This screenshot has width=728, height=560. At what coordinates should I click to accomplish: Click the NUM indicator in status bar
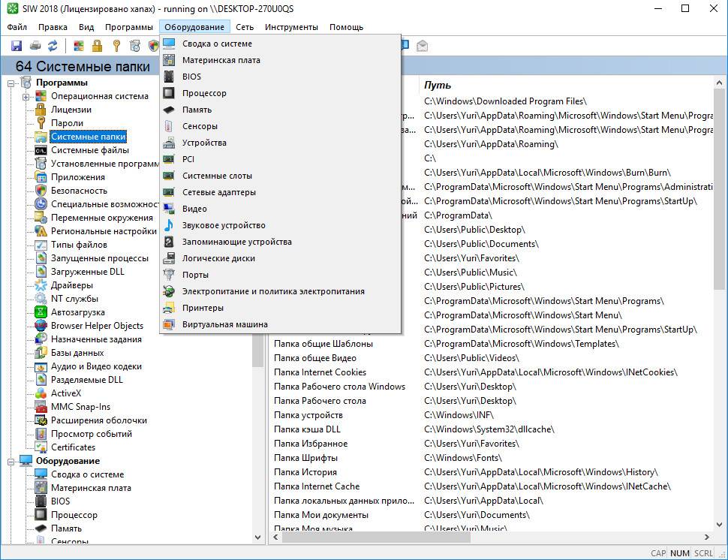[x=680, y=553]
